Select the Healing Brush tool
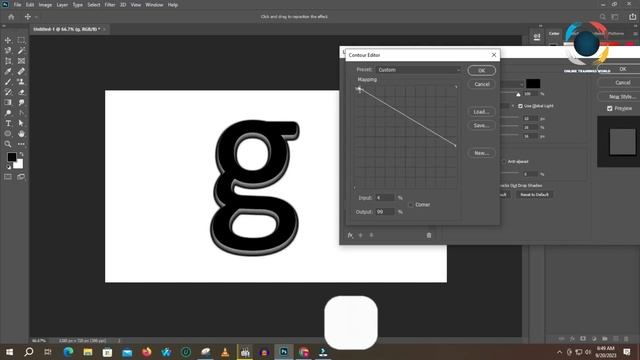Image resolution: width=640 pixels, height=360 pixels. click(21, 71)
